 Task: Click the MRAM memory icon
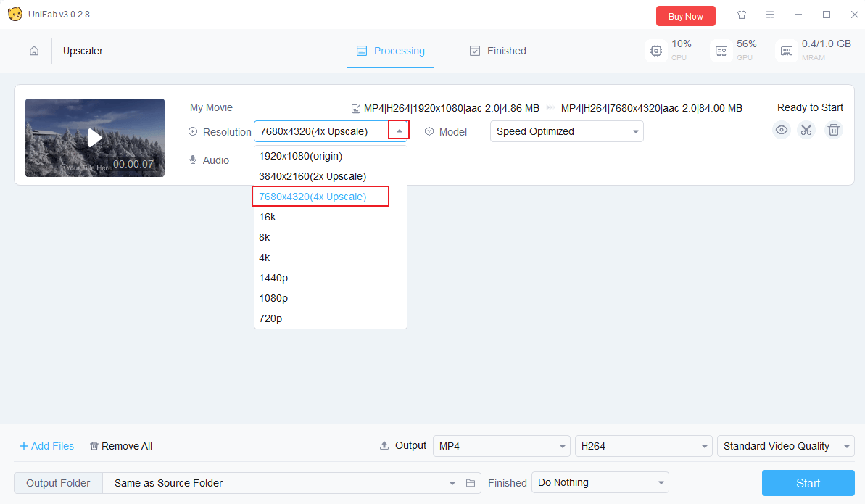(787, 51)
